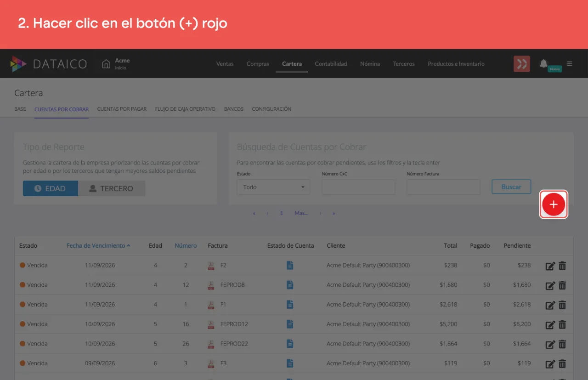Select the EDAD report type
This screenshot has width=588, height=380.
pyautogui.click(x=51, y=188)
